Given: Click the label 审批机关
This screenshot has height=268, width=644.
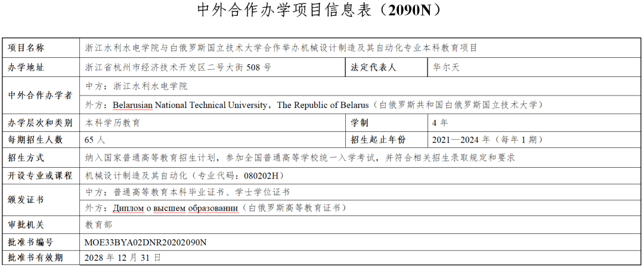Looking at the screenshot, I should [26, 225].
